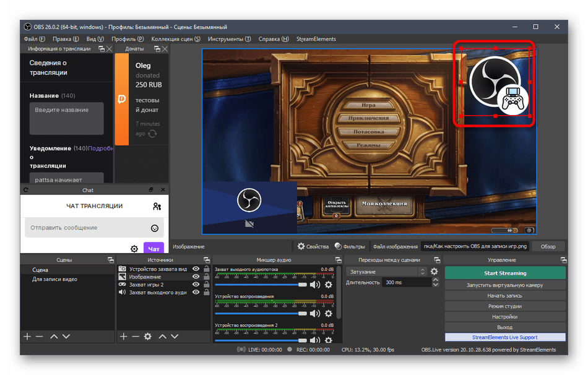Screen dimensions: 588x375
Task: Click the Start Streaming button
Action: click(x=504, y=273)
